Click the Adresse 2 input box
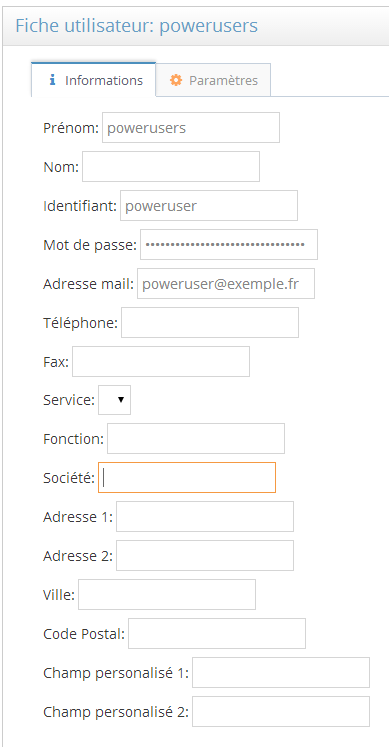Image resolution: width=389 pixels, height=747 pixels. [x=205, y=555]
